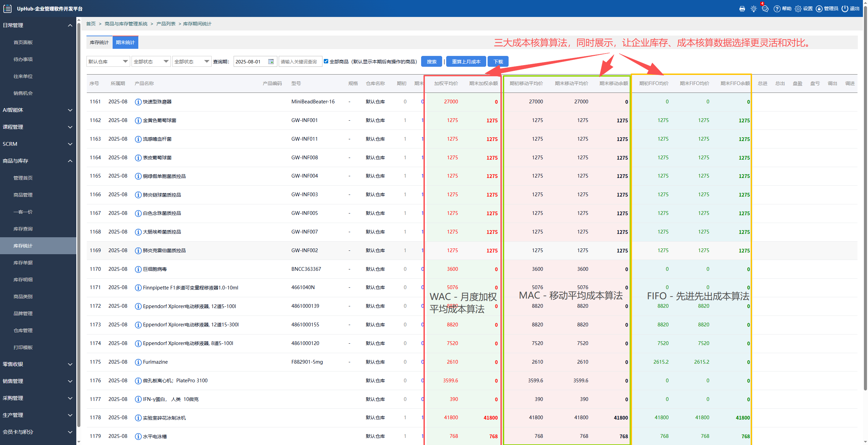This screenshot has width=868, height=445.
Task: Click the keyword search input field
Action: pyautogui.click(x=300, y=62)
